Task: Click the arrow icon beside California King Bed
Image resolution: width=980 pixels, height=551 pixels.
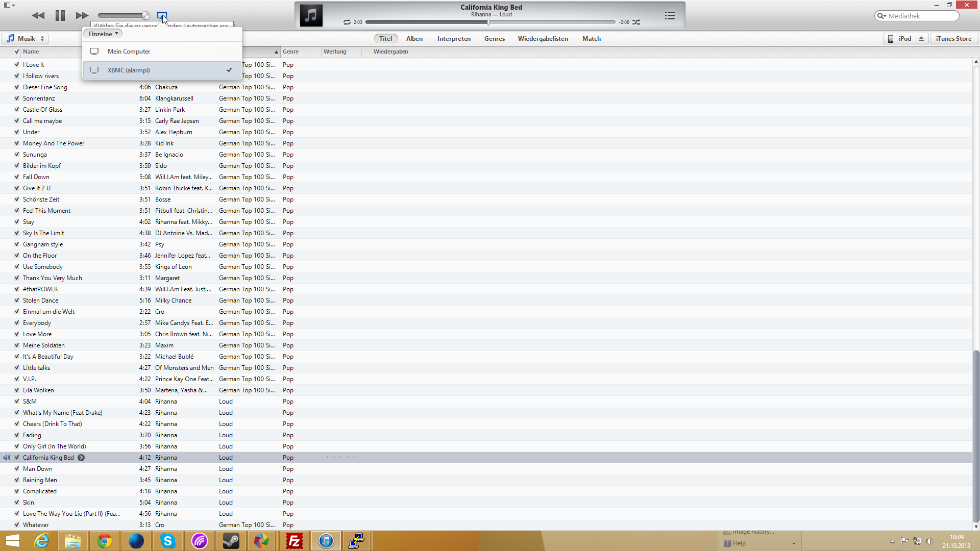Action: [x=81, y=458]
